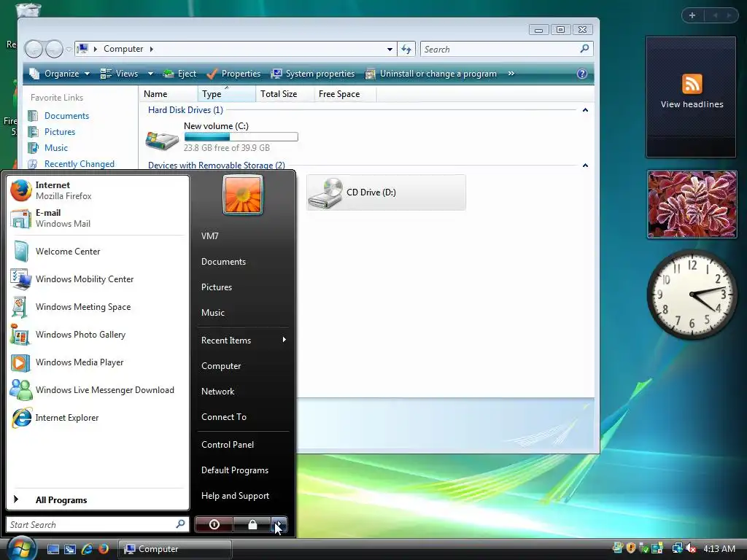
Task: Open Windows Mail E-mail entry
Action: coord(98,218)
